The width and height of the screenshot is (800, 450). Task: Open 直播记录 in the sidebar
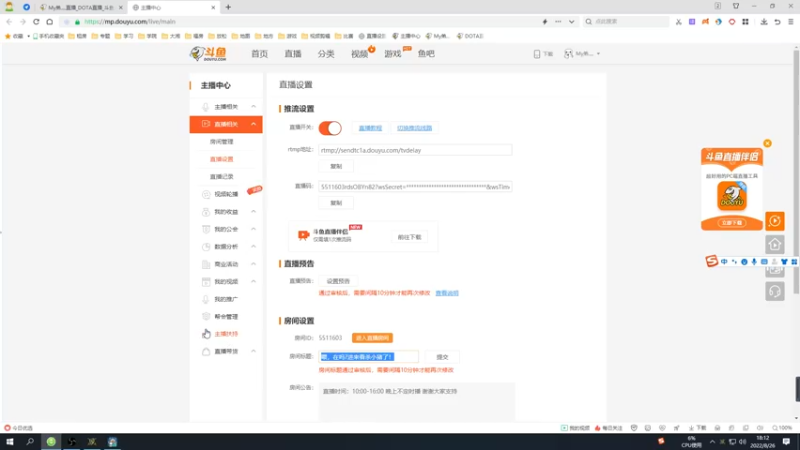(221, 177)
